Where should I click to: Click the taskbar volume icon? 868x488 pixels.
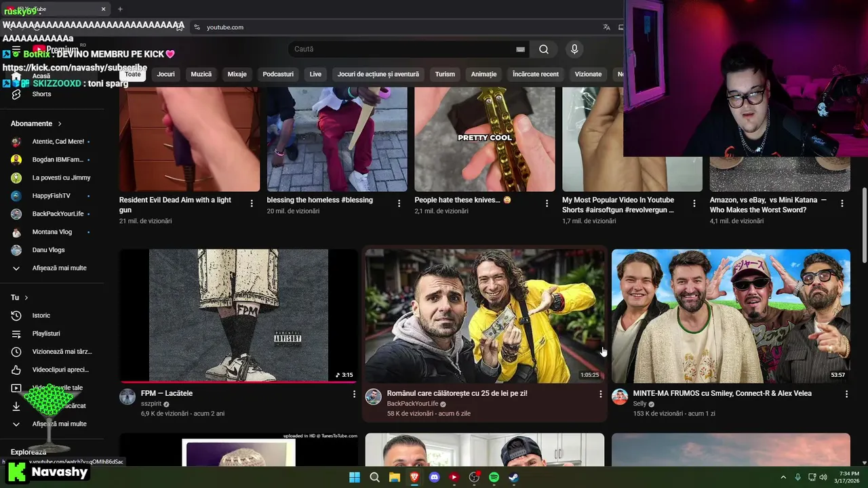click(823, 477)
